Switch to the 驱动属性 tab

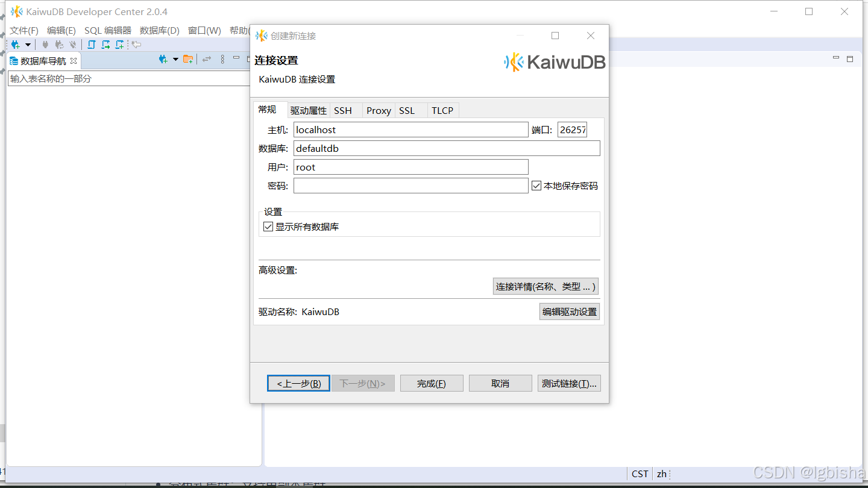click(x=309, y=111)
